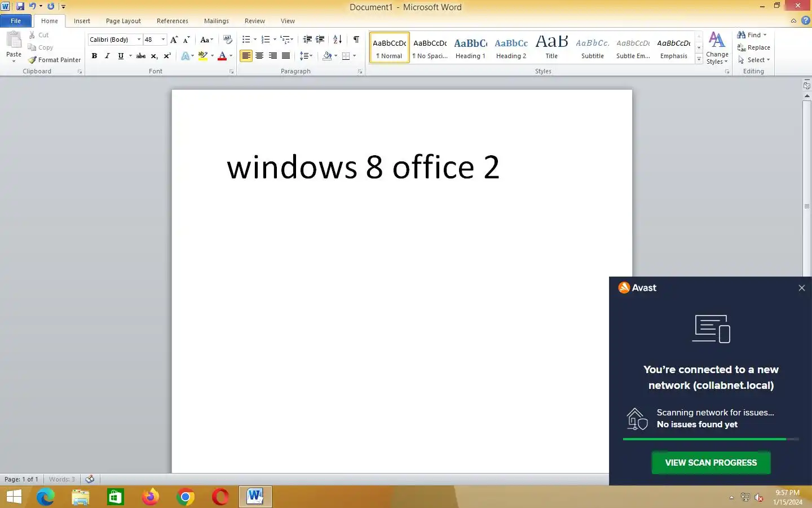Toggle Justify alignment
Screen dimensions: 812x508
point(286,56)
